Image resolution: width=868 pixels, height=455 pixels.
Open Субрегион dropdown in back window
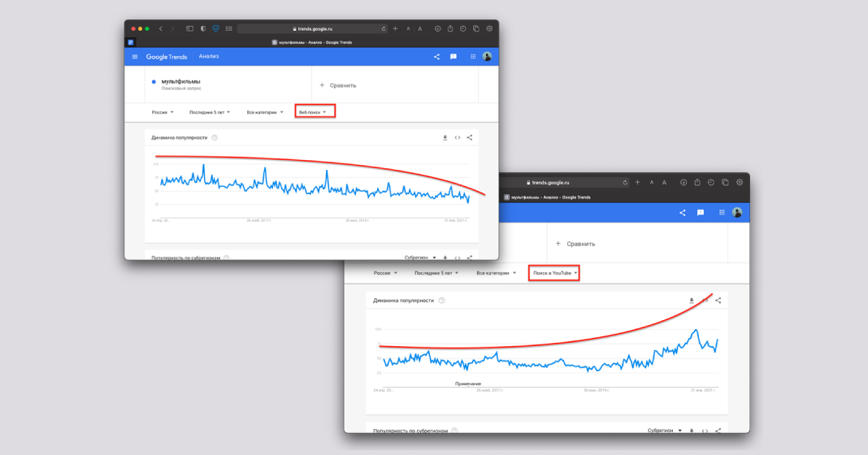tap(664, 430)
